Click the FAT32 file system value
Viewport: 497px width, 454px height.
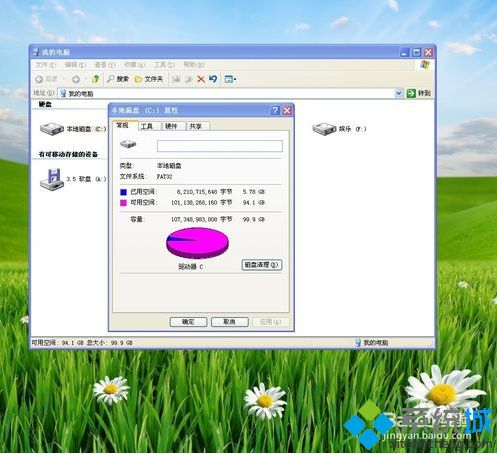click(x=164, y=177)
